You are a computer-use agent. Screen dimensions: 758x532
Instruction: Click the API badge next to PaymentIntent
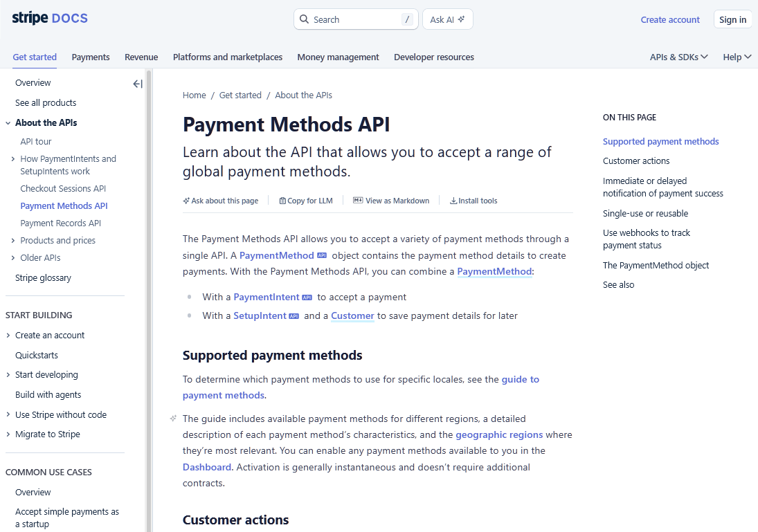click(x=307, y=297)
